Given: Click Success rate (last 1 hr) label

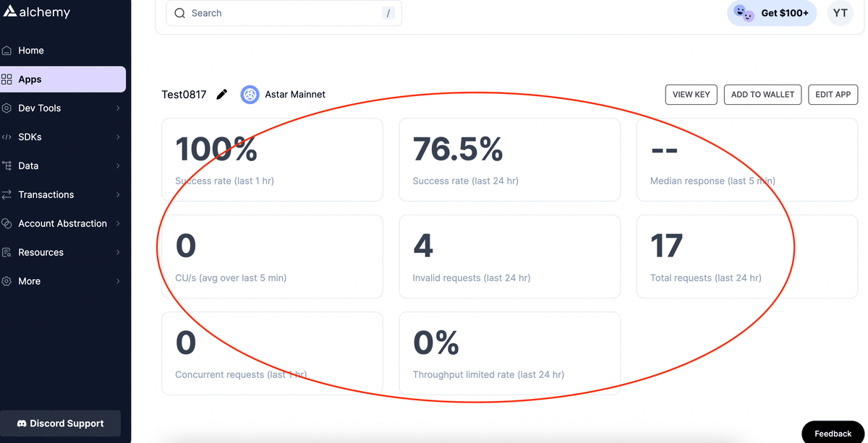Looking at the screenshot, I should (x=224, y=181).
